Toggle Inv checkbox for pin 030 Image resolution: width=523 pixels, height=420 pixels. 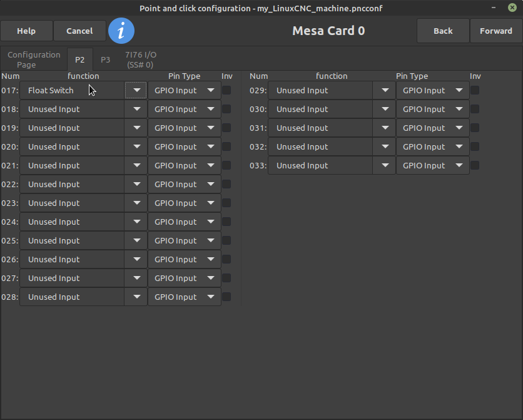pos(475,109)
